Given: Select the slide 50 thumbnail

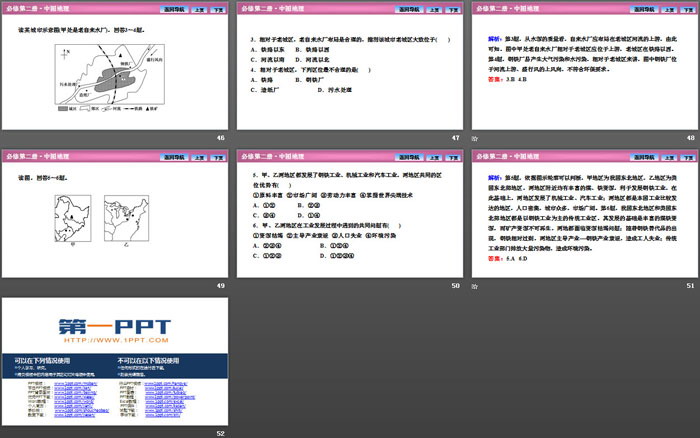Looking at the screenshot, I should [350, 214].
